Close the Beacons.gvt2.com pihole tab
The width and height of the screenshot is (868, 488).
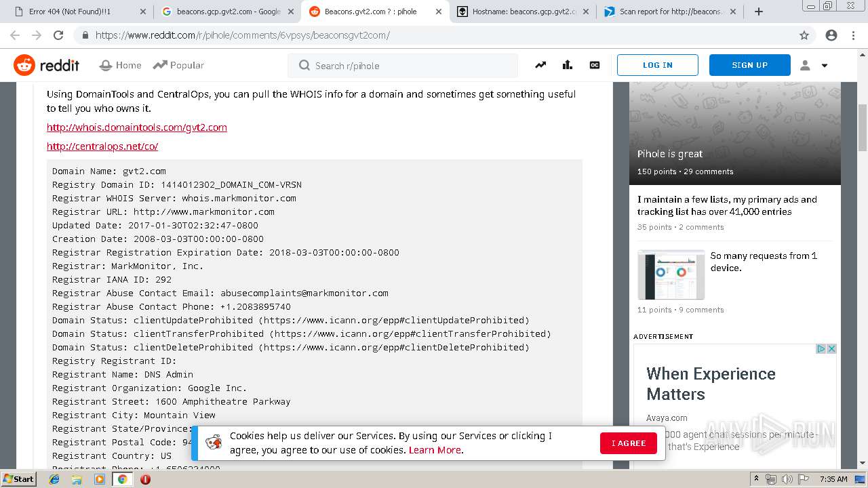click(x=438, y=12)
